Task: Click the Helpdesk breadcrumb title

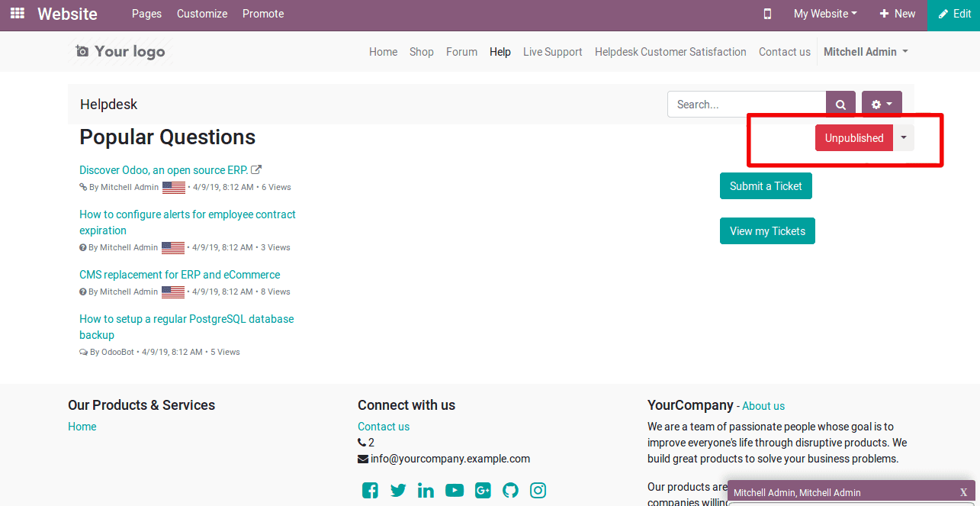Action: pos(109,105)
